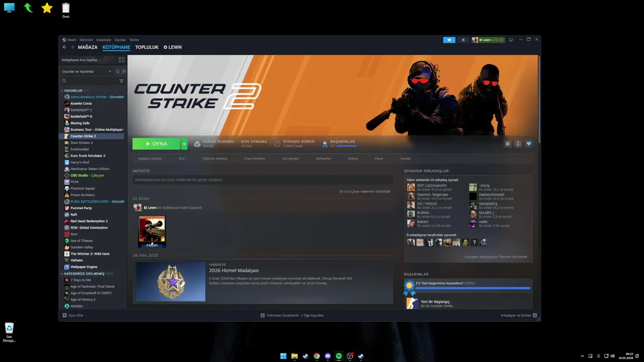This screenshot has width=644, height=362.
Task: Open the Oyunlar menu
Action: point(120,40)
